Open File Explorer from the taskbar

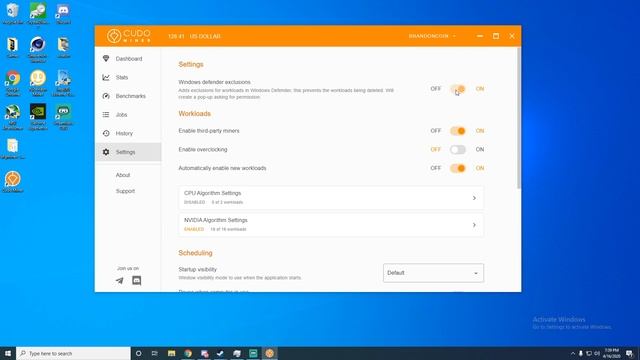(171, 353)
